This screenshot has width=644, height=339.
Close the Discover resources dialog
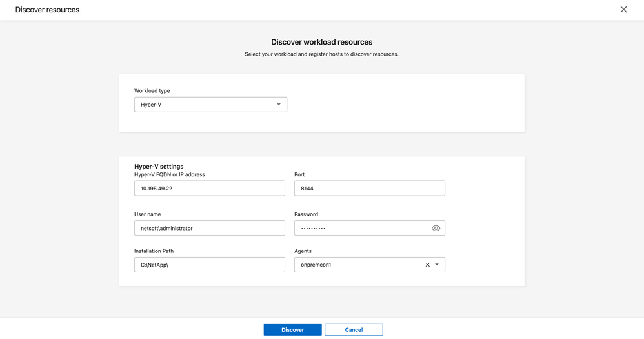(623, 10)
